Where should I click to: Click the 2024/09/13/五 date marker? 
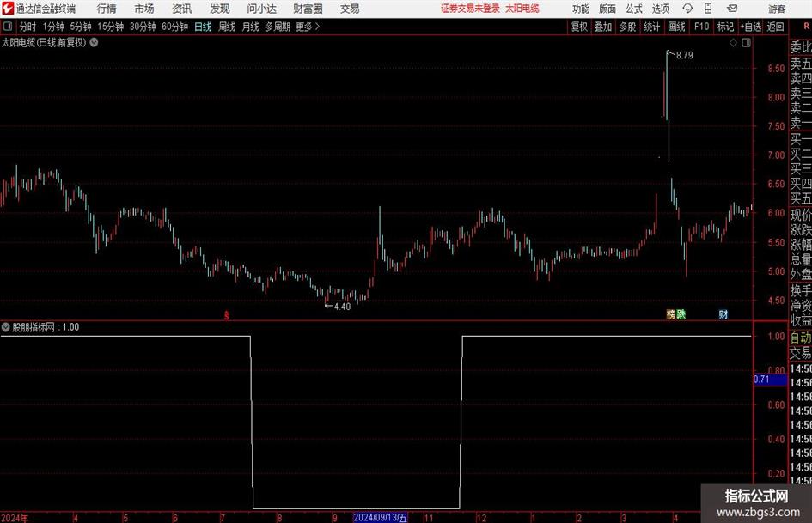pos(380,518)
